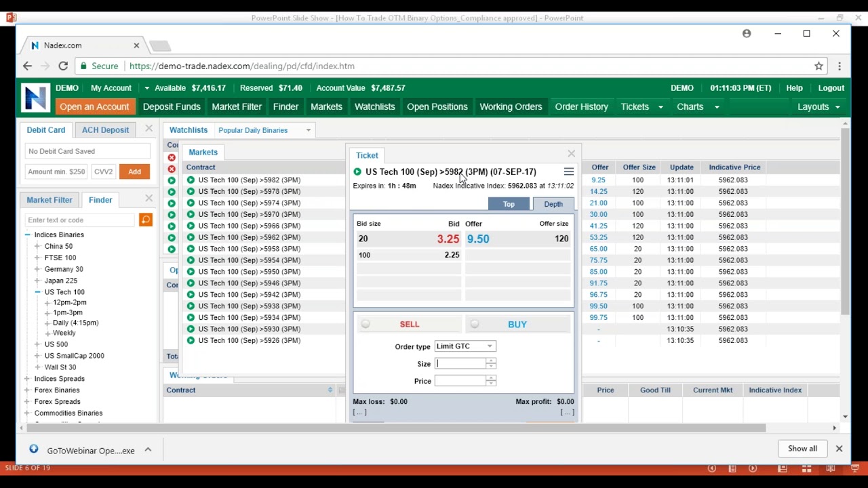
Task: Expand the US 500 tree node
Action: click(37, 344)
